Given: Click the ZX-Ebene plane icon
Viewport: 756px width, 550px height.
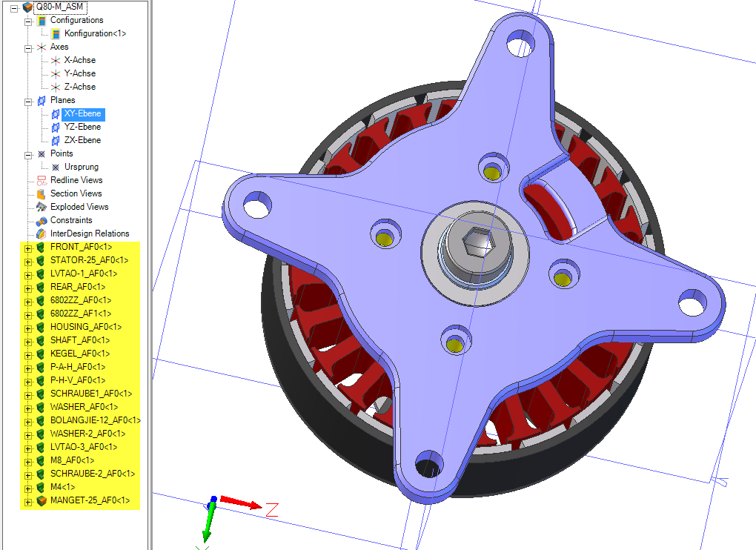Looking at the screenshot, I should pos(56,141).
